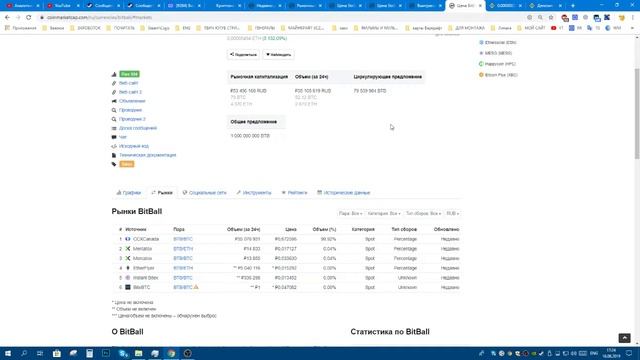The image size is (640, 360).
Task: Open Calculator from the taskbar
Action: point(89,353)
